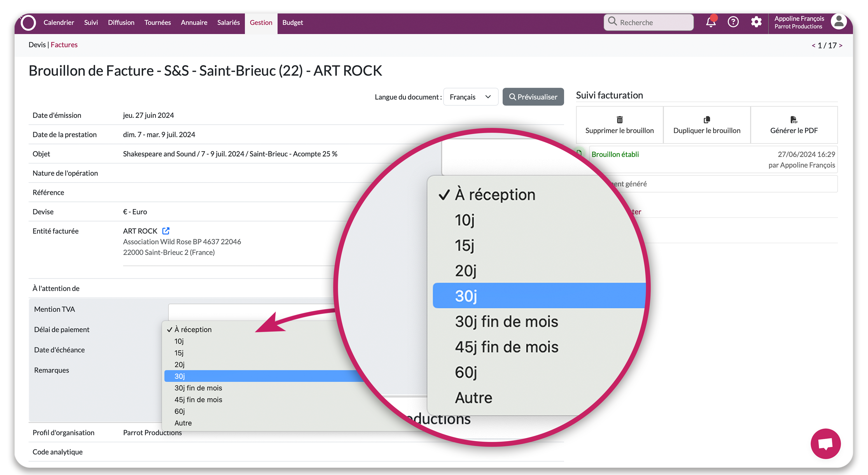
Task: Open the Suivi tab
Action: coord(91,23)
